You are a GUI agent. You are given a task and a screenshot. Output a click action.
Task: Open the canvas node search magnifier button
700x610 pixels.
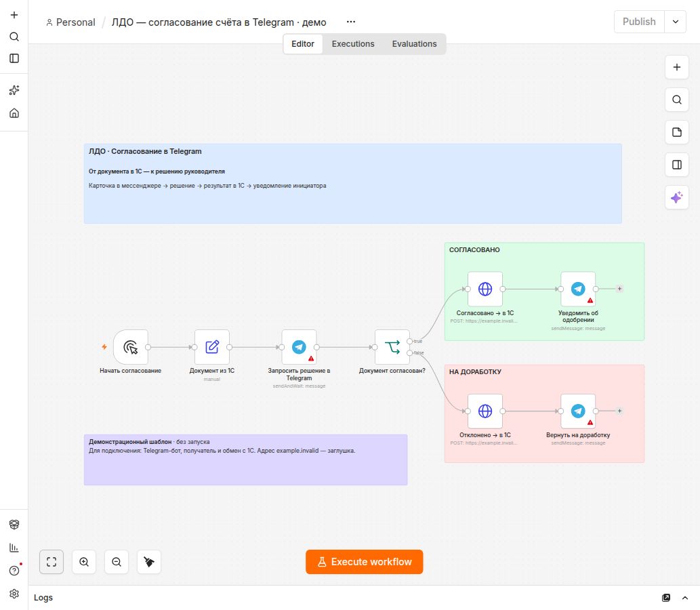click(677, 100)
